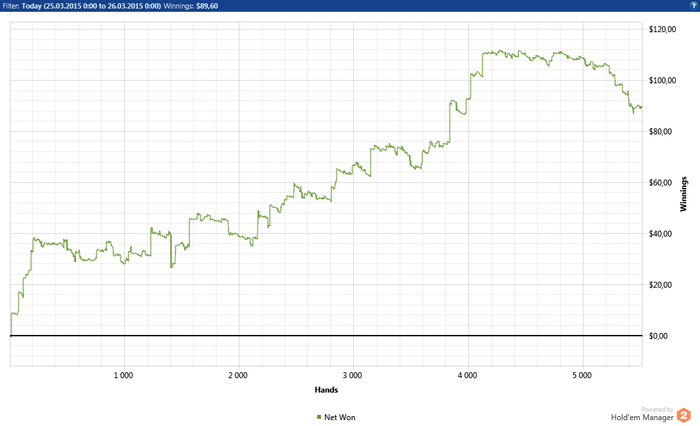Click the $100,00 axis label
700x426 pixels.
(x=662, y=80)
